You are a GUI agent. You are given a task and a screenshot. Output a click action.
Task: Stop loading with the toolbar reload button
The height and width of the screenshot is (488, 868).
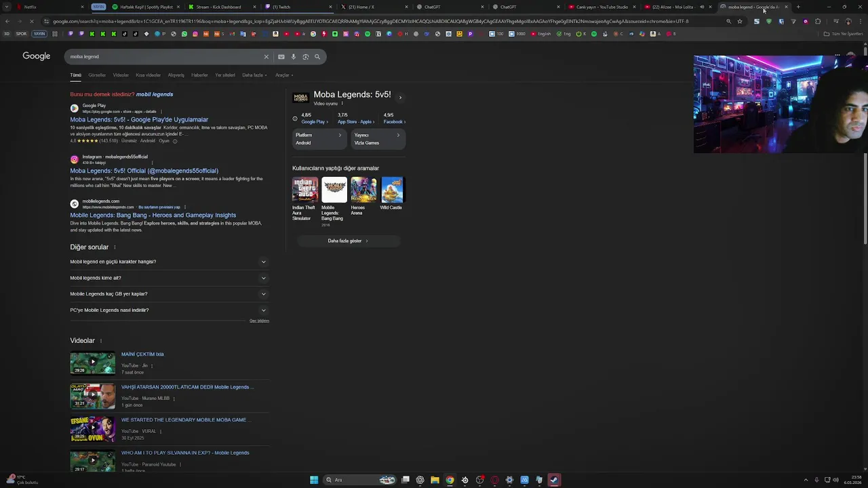(x=31, y=21)
